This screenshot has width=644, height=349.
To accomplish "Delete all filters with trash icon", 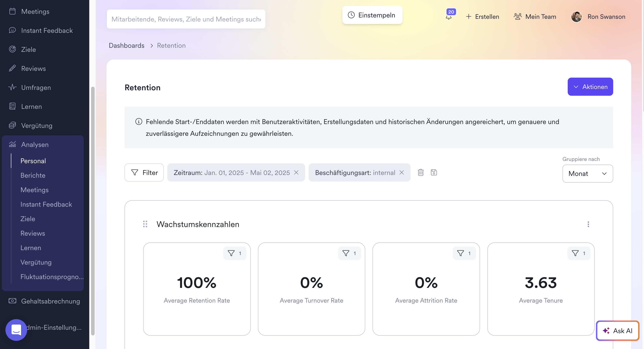I will tap(421, 172).
